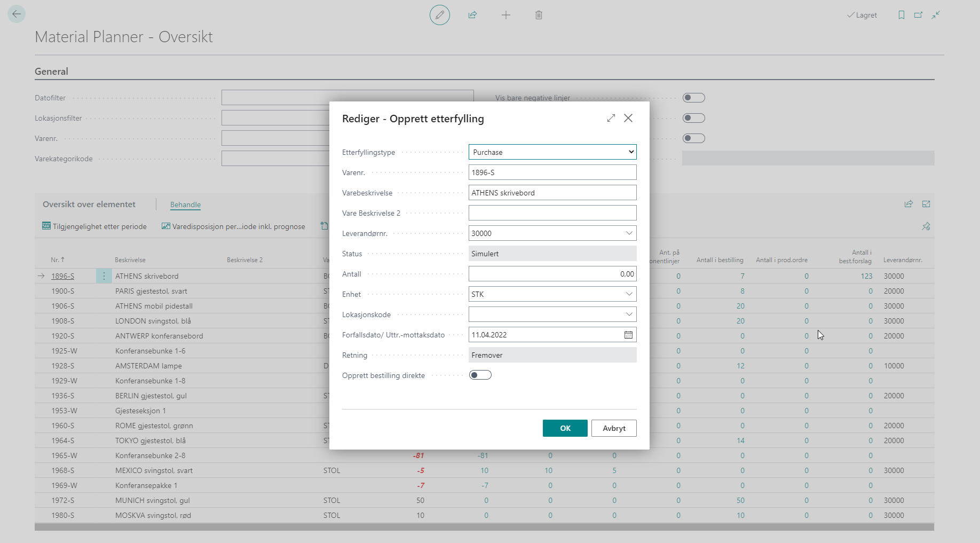This screenshot has height=543, width=980.
Task: Toggle Vis bare negative linjer switch
Action: coord(693,98)
